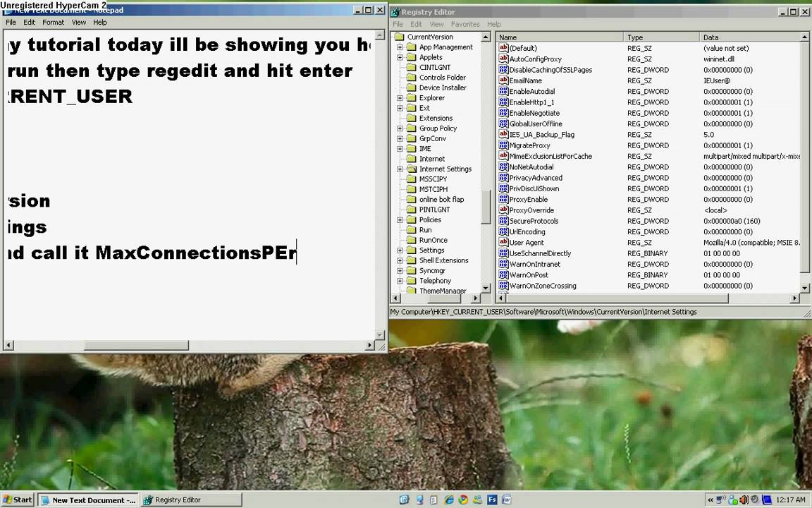Expand the Syncmgr key
Screen dimensions: 812x508
(x=400, y=271)
